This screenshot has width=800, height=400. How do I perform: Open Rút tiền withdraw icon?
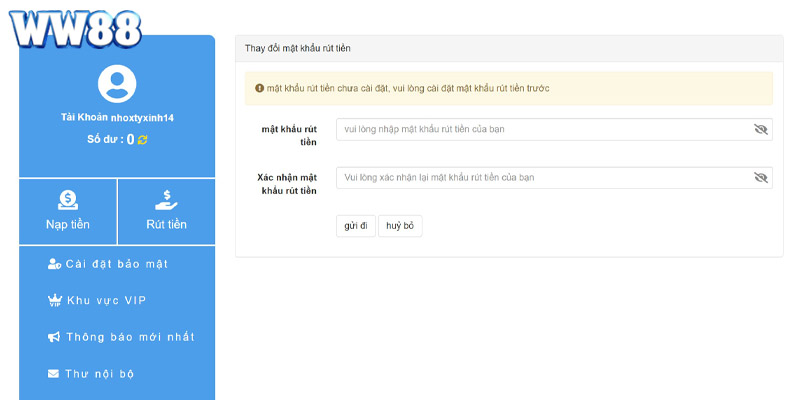(166, 199)
